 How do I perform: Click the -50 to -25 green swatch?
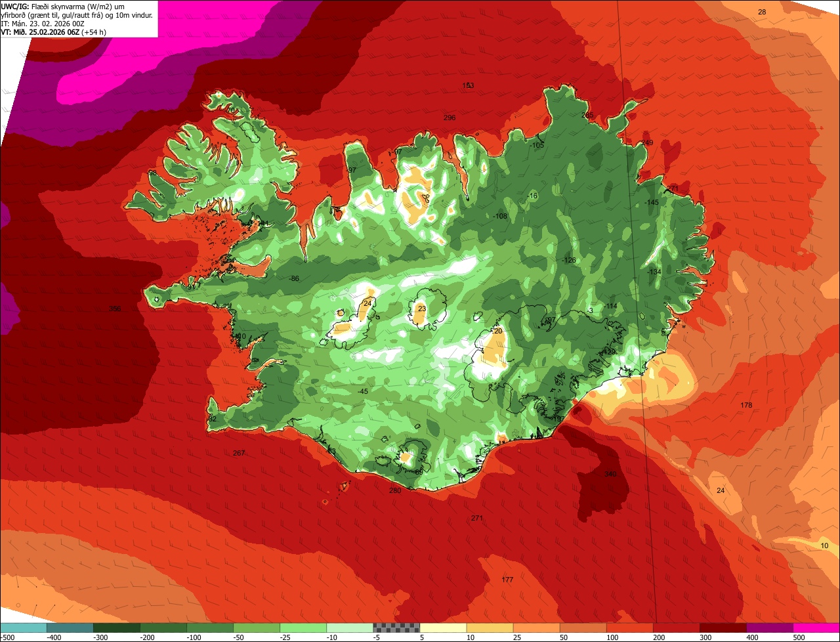pyautogui.click(x=256, y=628)
